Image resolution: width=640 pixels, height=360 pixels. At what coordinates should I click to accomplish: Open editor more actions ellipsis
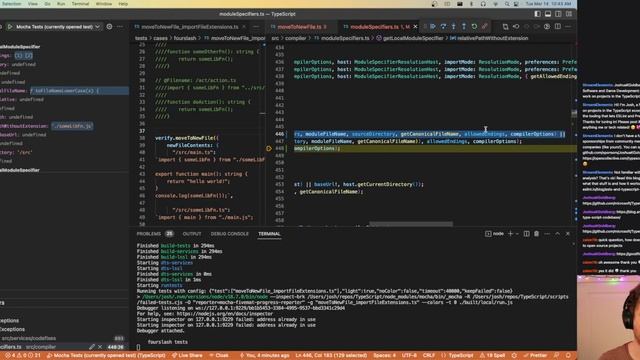point(568,27)
